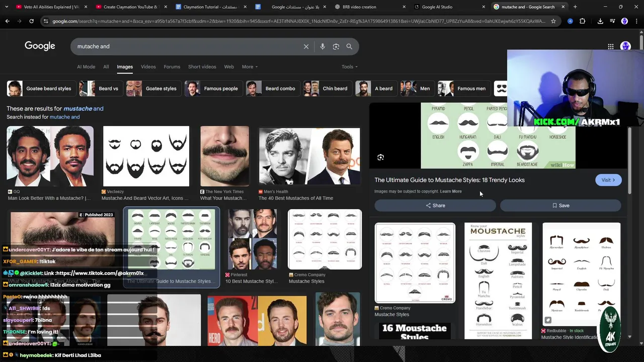This screenshot has height=362, width=644.
Task: Start voice search with microphone icon
Action: (323, 46)
